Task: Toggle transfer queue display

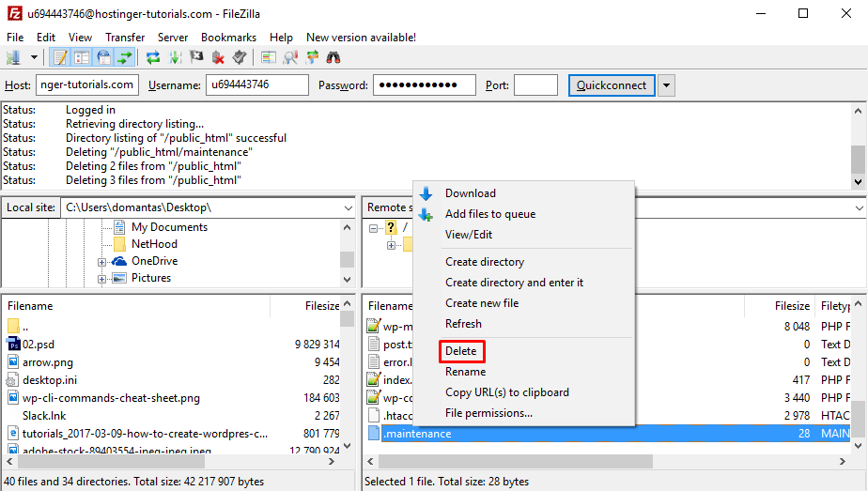Action: tap(125, 57)
